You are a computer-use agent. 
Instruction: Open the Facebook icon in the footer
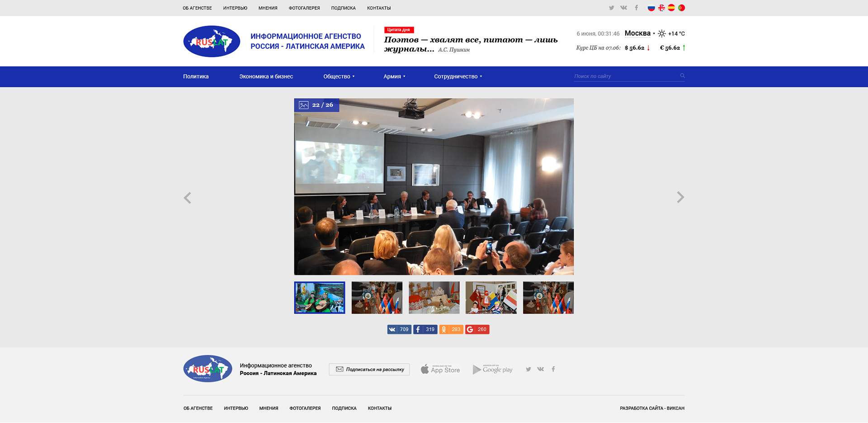click(553, 369)
